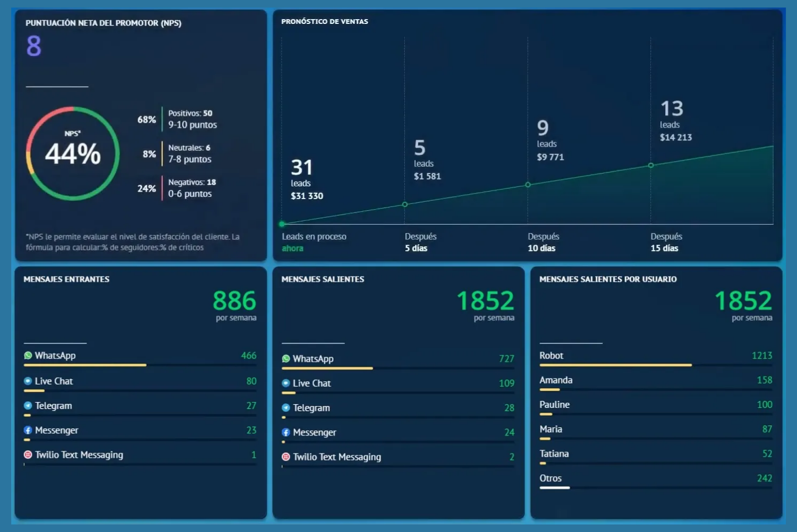
Task: Select the Robot user row
Action: pos(656,358)
